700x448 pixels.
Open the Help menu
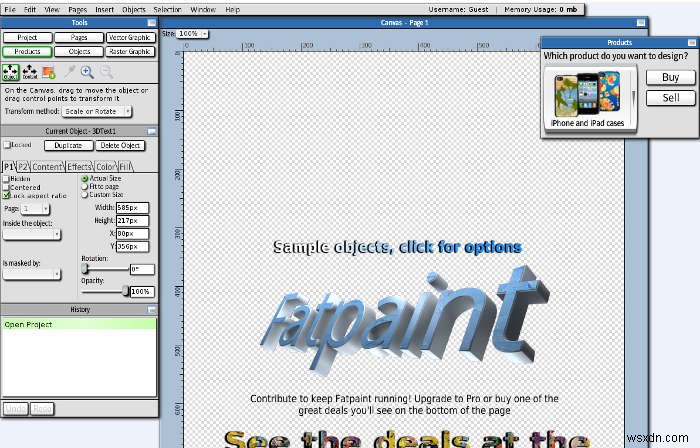tap(233, 9)
